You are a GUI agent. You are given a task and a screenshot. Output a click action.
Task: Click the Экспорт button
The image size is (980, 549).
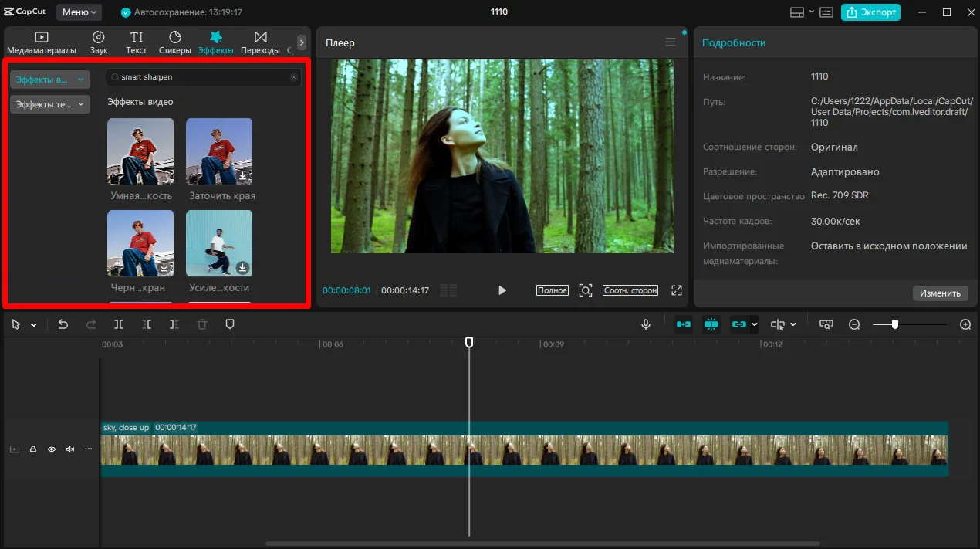click(870, 12)
